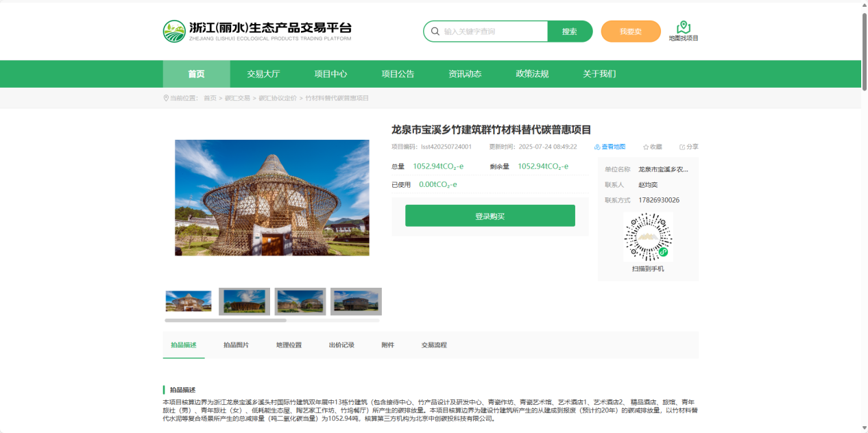The image size is (868, 433).
Task: Click the 收藏 star icon
Action: 646,147
